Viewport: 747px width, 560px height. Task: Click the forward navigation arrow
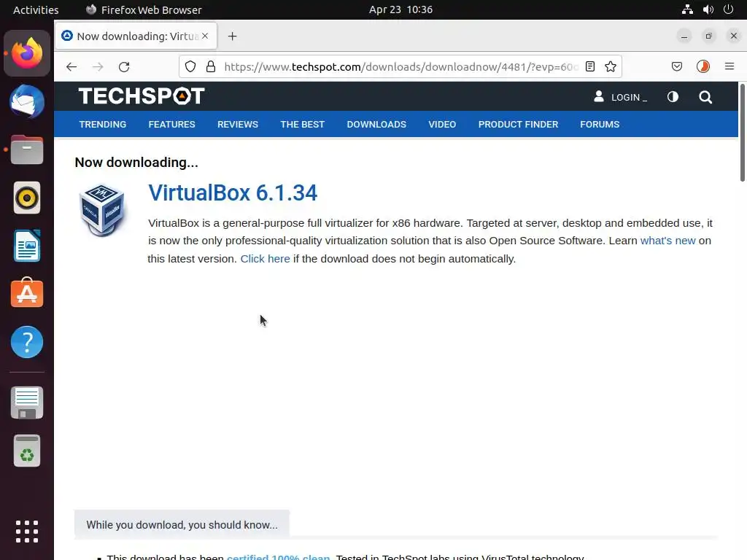coord(98,66)
